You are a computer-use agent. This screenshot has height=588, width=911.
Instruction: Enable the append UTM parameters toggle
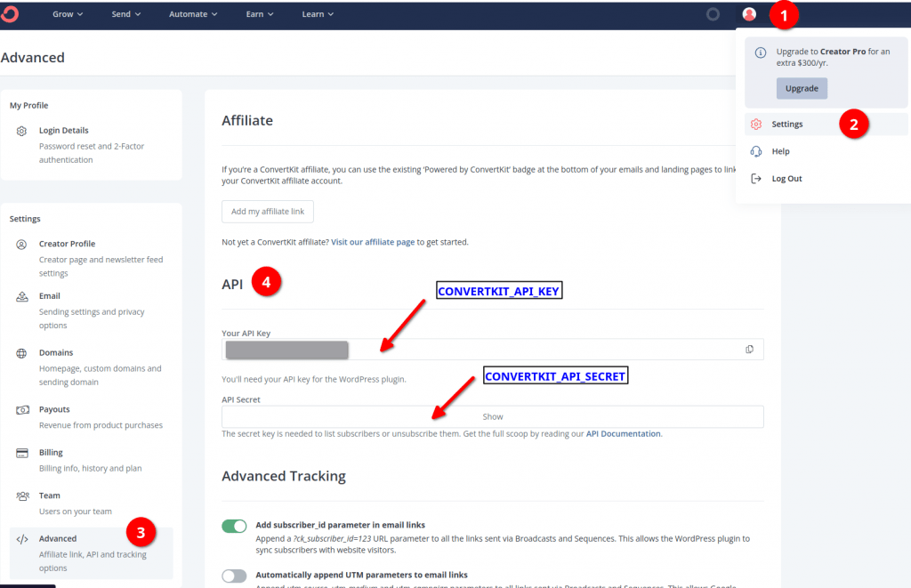234,576
